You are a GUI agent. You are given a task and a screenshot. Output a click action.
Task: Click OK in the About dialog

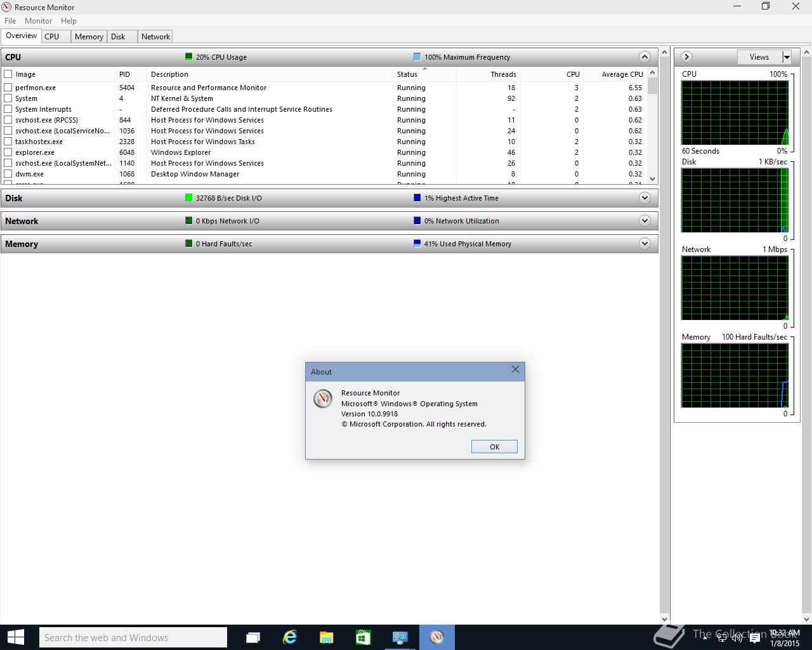click(x=494, y=447)
